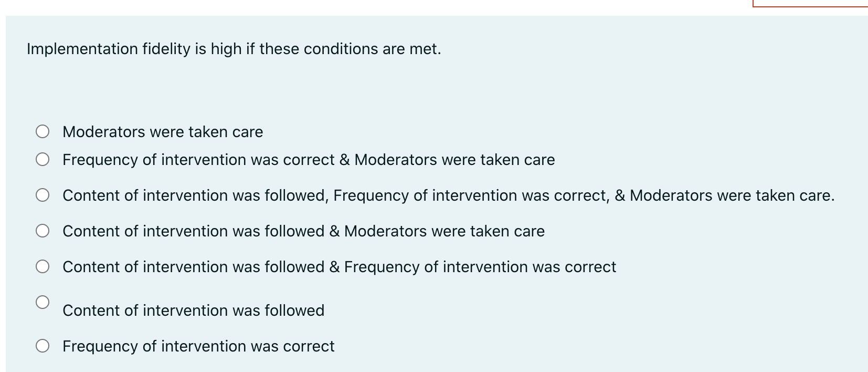868x372 pixels.
Task: Click the second answer option's circle
Action: coord(44,159)
